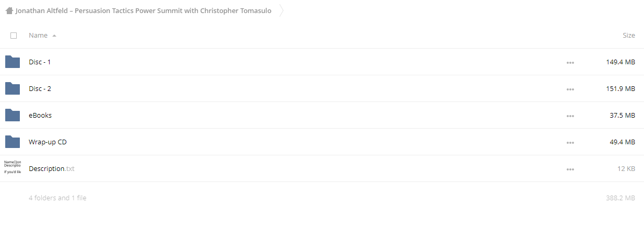Show more actions for eBooks
Viewport: 644px width, 228px height.
coord(570,116)
